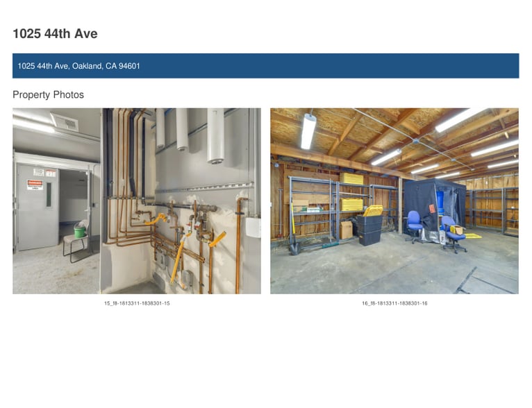This screenshot has width=532, height=408.
Task: Open the warehouse storage interior photo
Action: click(x=394, y=201)
